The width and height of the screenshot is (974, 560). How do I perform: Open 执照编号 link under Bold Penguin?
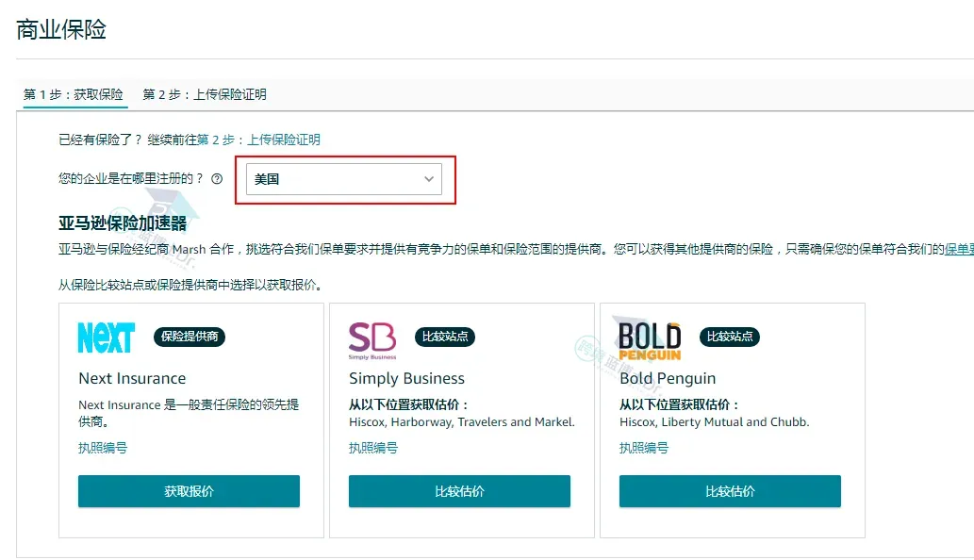pos(644,448)
